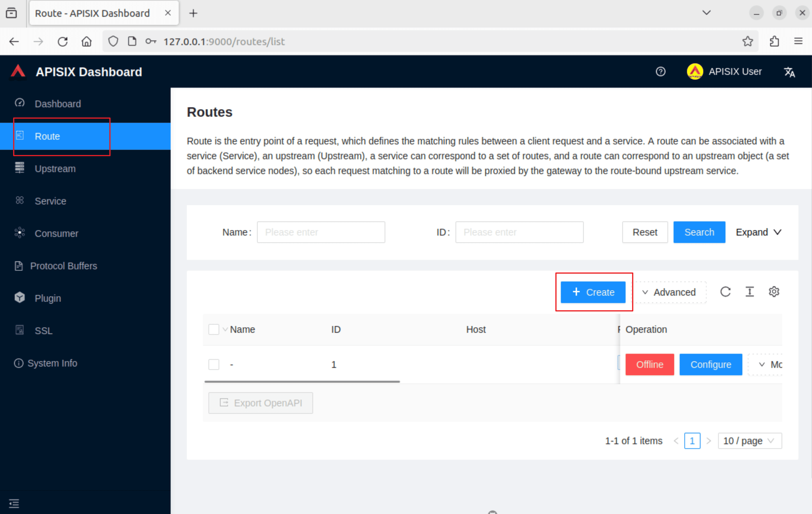
Task: Click the APISIX User avatar
Action: click(x=695, y=72)
